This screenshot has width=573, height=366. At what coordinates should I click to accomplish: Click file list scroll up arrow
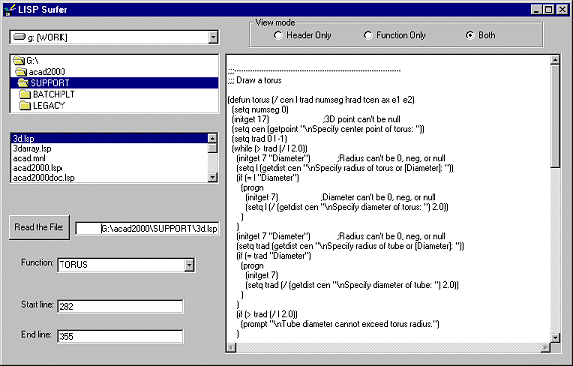click(x=213, y=138)
